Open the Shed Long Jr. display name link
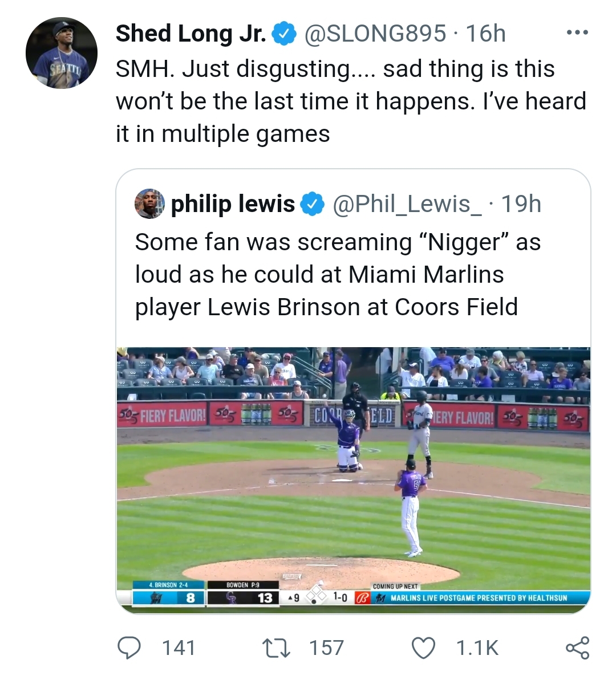Viewport: 616px width, 688px height. pos(191,34)
